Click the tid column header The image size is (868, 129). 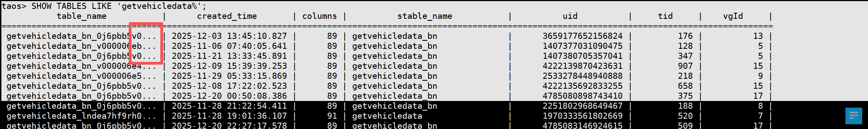(665, 16)
